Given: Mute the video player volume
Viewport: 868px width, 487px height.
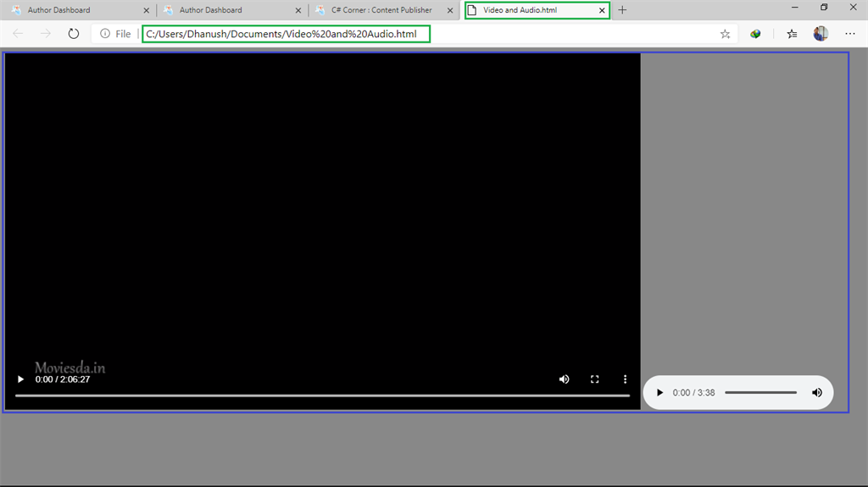Looking at the screenshot, I should point(564,379).
